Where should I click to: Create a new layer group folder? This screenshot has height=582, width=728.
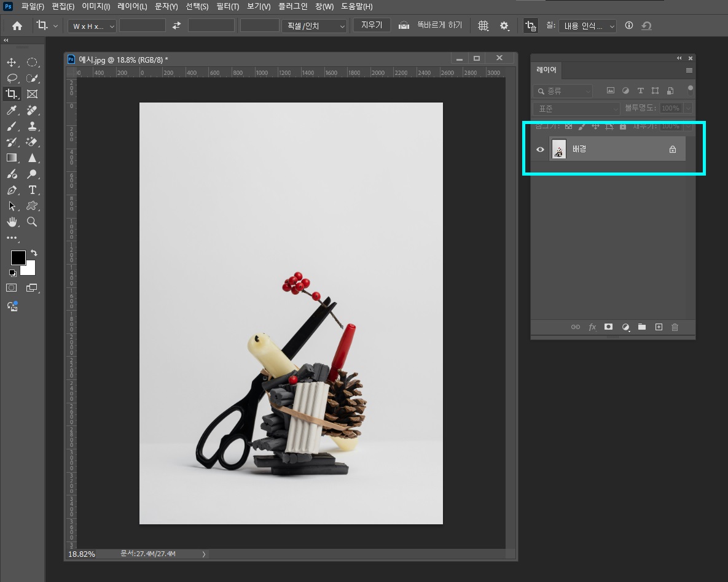point(641,327)
